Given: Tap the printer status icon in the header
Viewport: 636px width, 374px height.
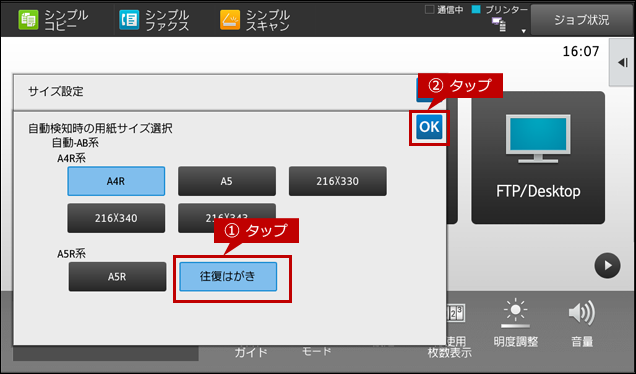Looking at the screenshot, I should point(498,24).
